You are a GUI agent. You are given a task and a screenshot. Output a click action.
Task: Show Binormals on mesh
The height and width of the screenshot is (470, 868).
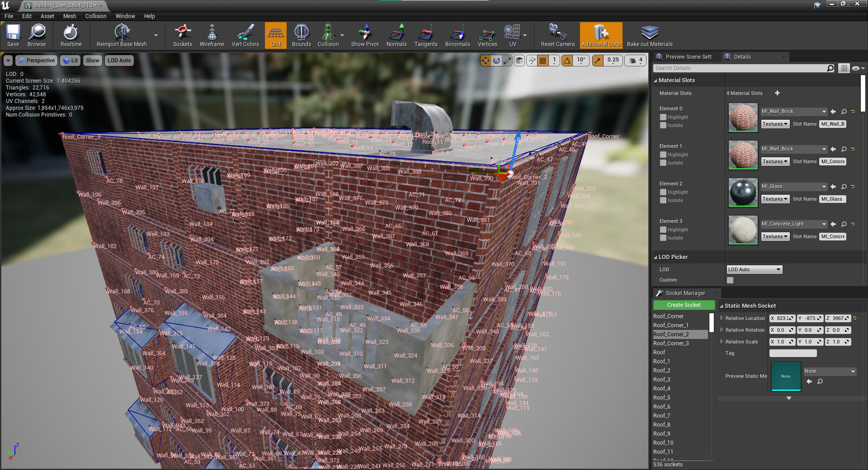[x=457, y=36]
